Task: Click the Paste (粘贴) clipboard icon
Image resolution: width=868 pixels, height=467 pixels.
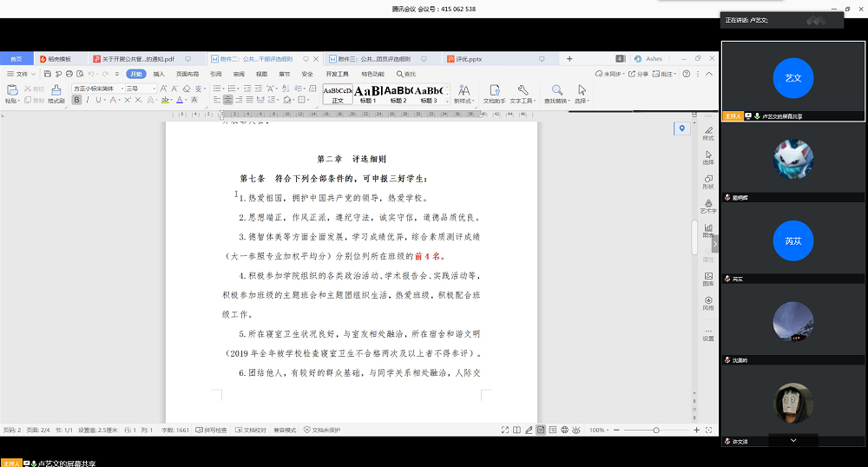Action: [x=11, y=90]
